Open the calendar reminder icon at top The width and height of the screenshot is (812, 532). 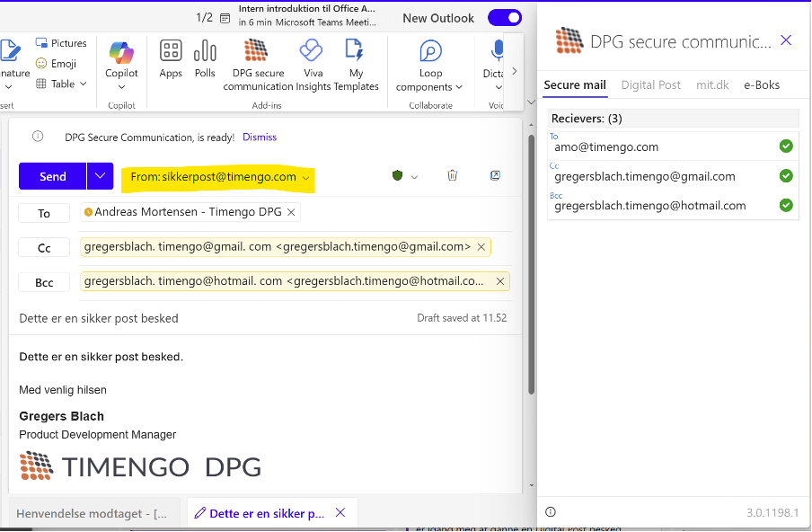(225, 18)
